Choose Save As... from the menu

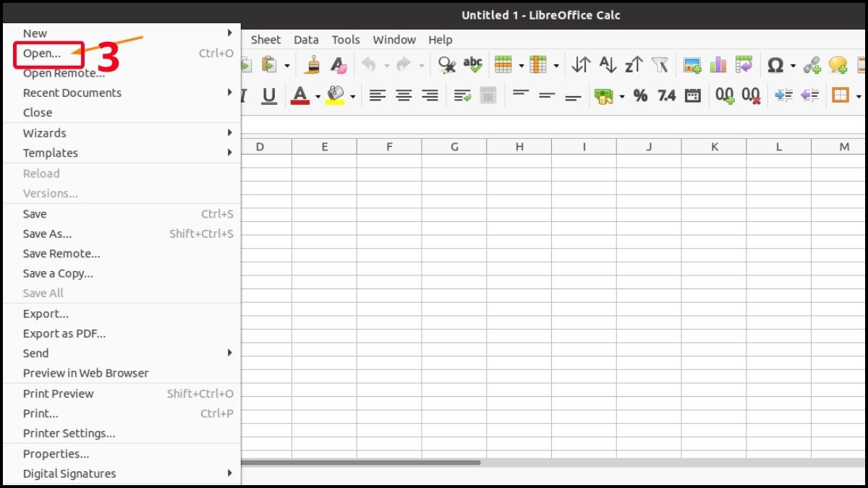point(122,234)
